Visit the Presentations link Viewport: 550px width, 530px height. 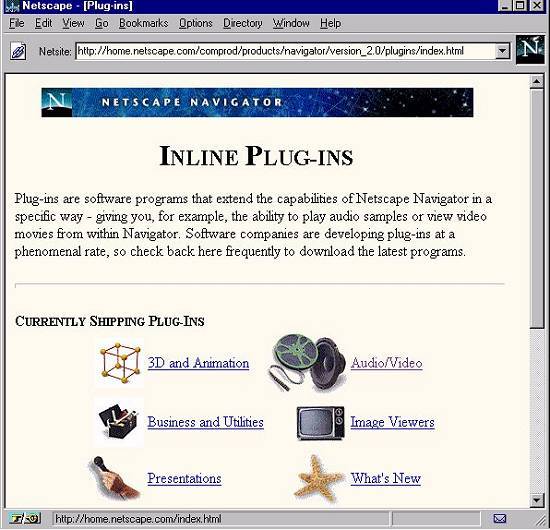[x=185, y=478]
